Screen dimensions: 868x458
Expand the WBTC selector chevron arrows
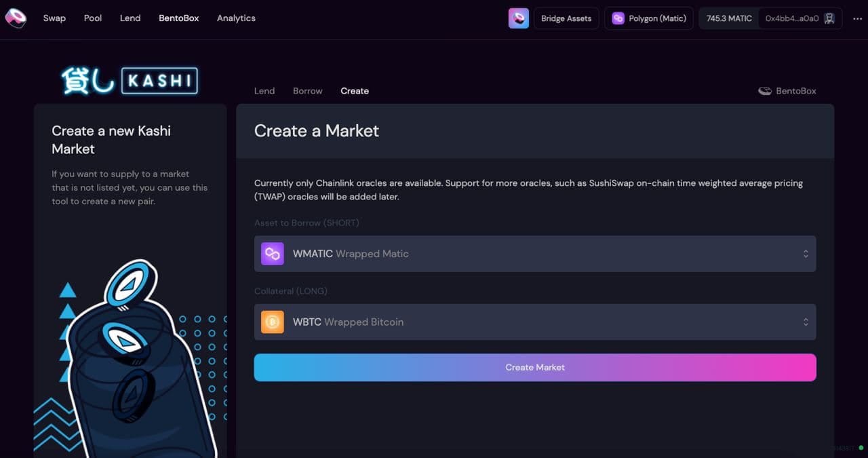tap(806, 322)
